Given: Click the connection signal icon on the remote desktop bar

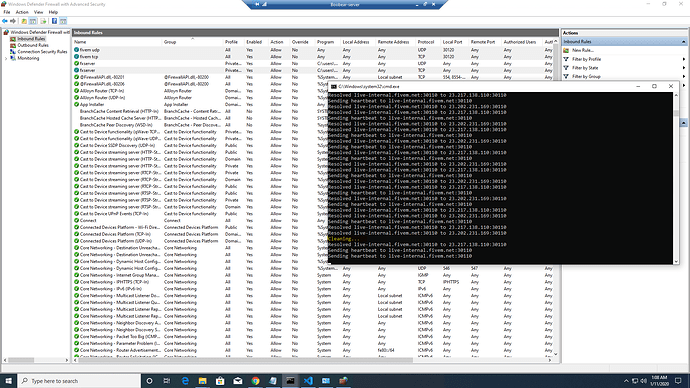Looking at the screenshot, I should (264, 4).
